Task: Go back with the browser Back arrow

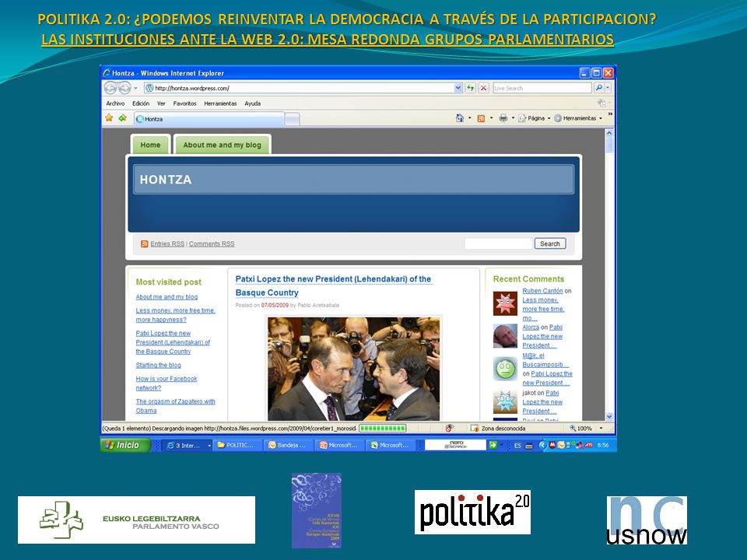Action: pos(110,88)
